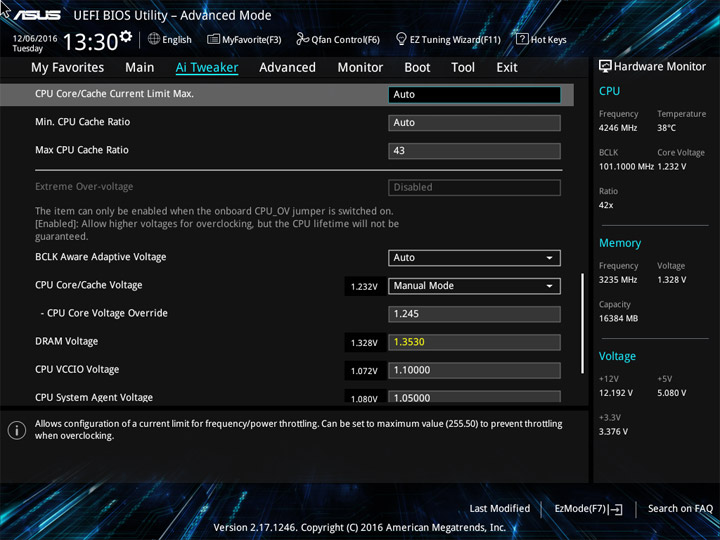
Task: Open the Boot tab
Action: coord(417,68)
